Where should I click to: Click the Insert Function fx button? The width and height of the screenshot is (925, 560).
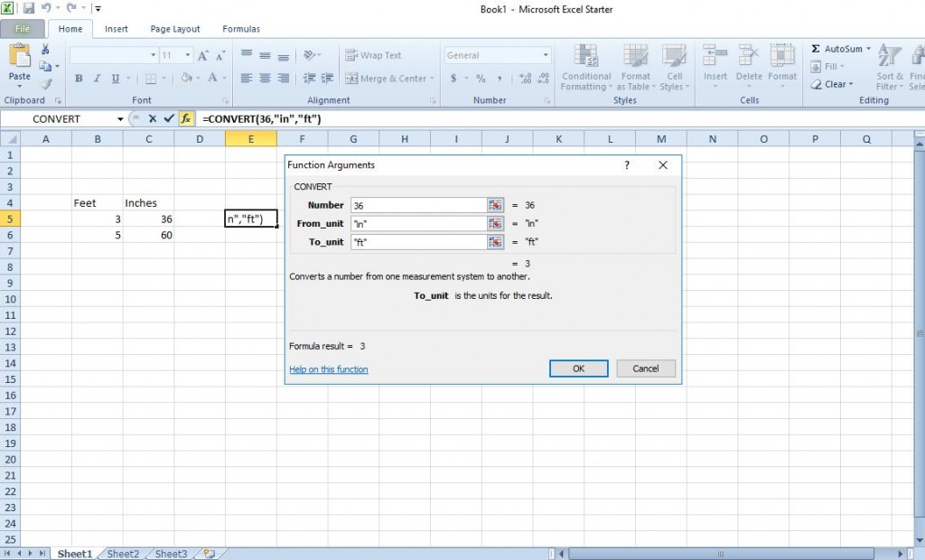(x=186, y=118)
